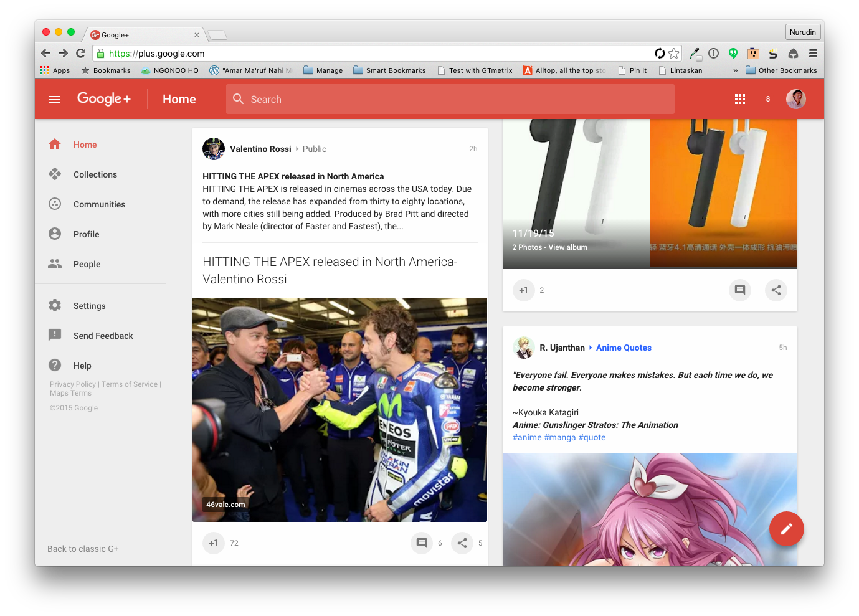Screen dimensions: 859x616
Task: Comment on the Valentino Rossi post
Action: click(x=422, y=543)
